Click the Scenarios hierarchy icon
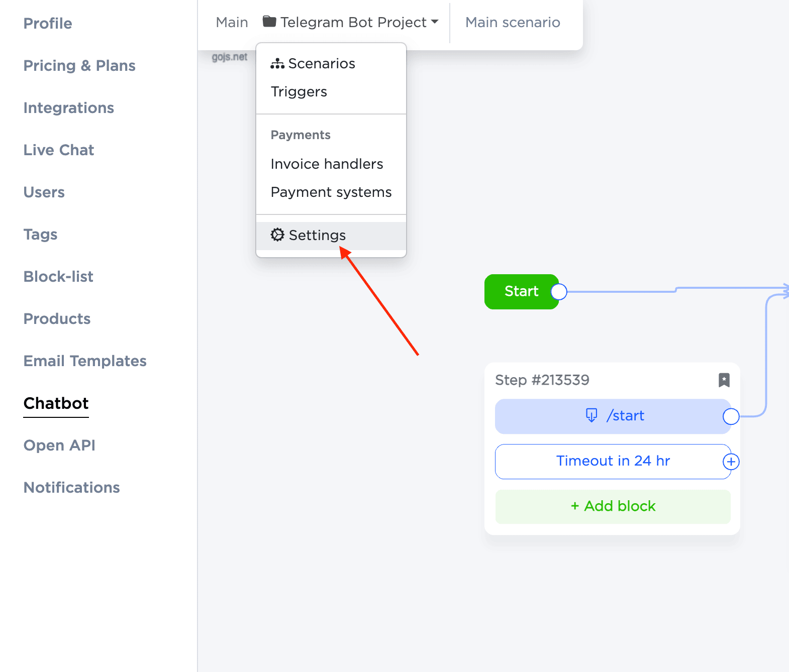Image resolution: width=789 pixels, height=672 pixels. pyautogui.click(x=277, y=64)
